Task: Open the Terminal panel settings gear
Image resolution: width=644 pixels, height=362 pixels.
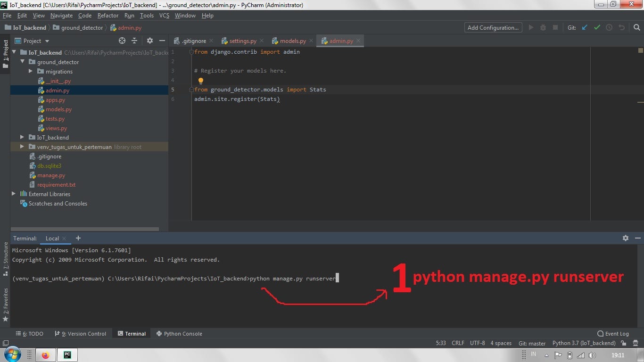Action: click(x=626, y=238)
